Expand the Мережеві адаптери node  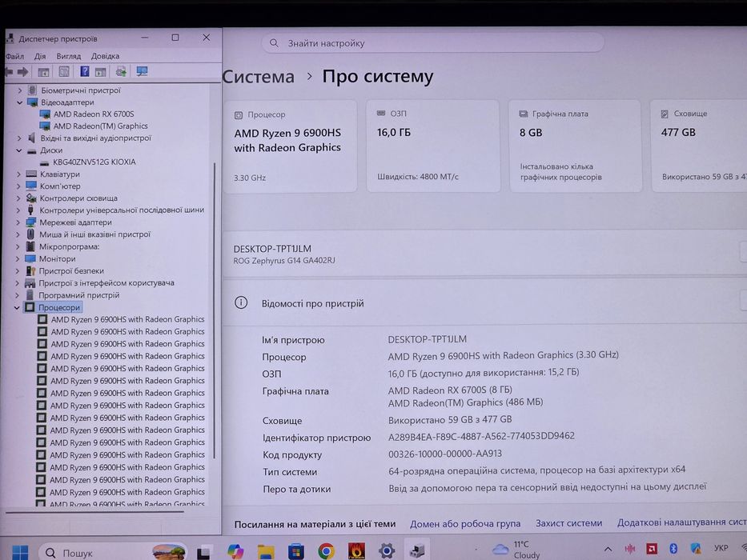[x=18, y=222]
